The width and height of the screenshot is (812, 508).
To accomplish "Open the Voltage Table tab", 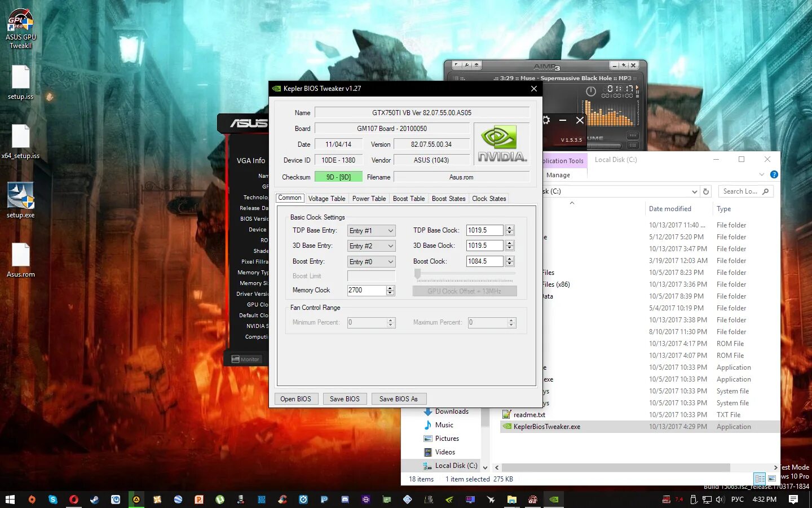I will pos(326,199).
